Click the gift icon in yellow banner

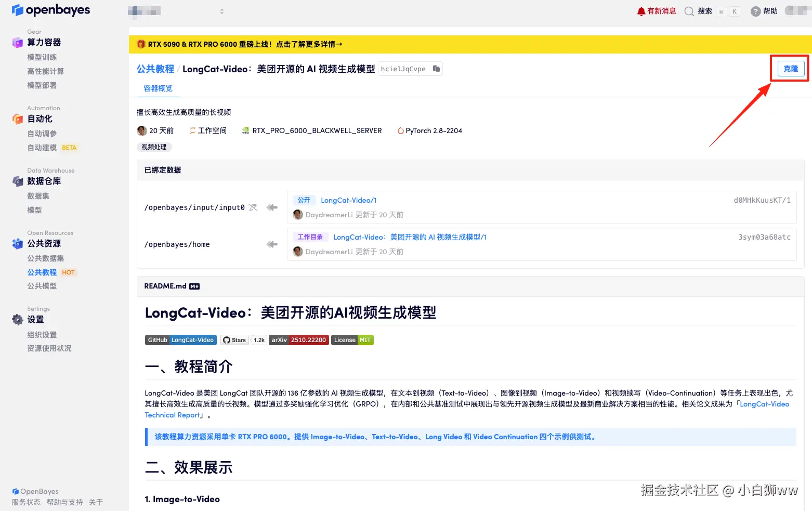click(141, 44)
